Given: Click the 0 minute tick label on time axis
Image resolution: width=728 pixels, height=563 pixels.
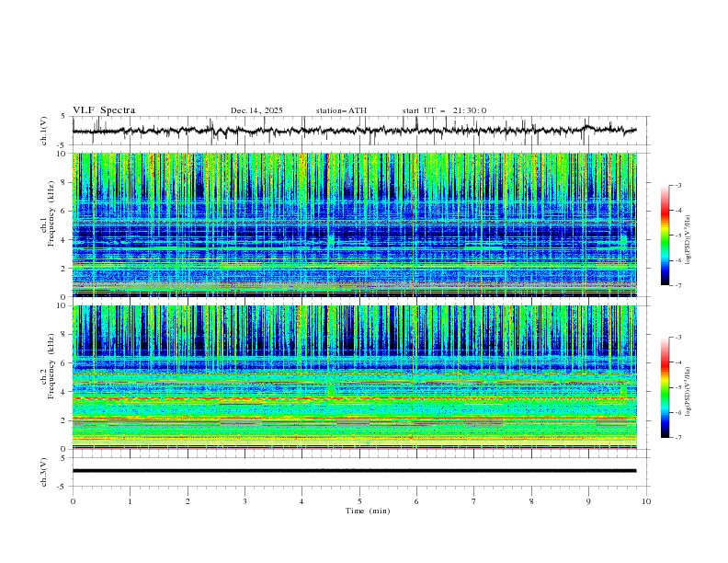Looking at the screenshot, I should [x=73, y=501].
